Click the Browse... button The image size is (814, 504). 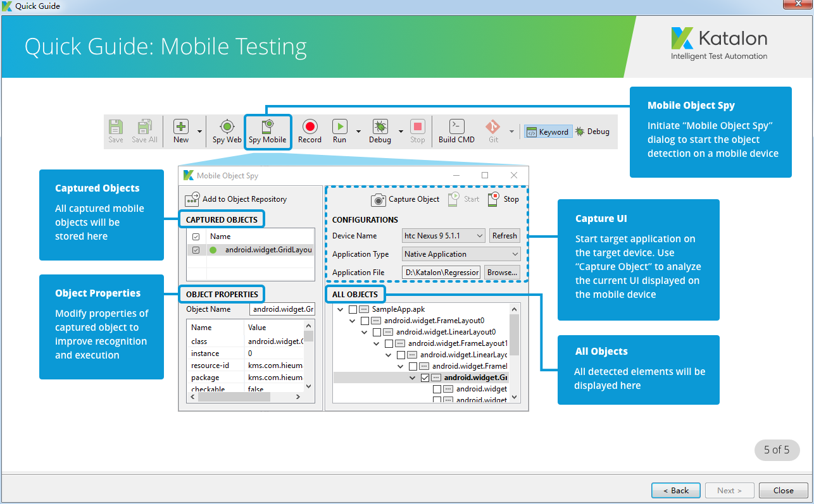point(503,272)
